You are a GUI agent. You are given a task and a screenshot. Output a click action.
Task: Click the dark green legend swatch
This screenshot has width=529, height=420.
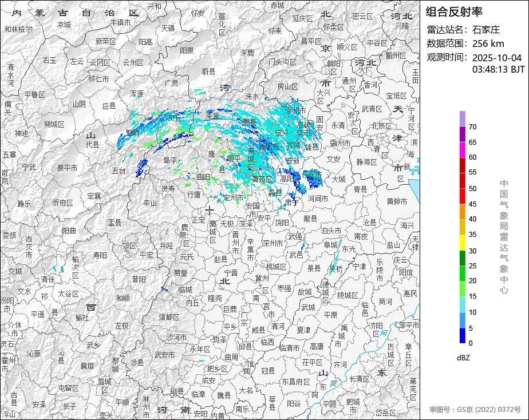(x=462, y=258)
